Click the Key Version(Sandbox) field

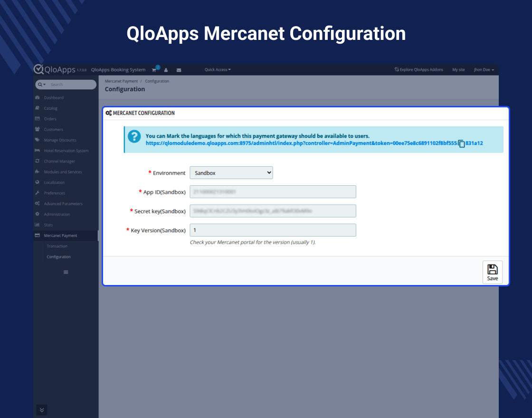pyautogui.click(x=273, y=230)
